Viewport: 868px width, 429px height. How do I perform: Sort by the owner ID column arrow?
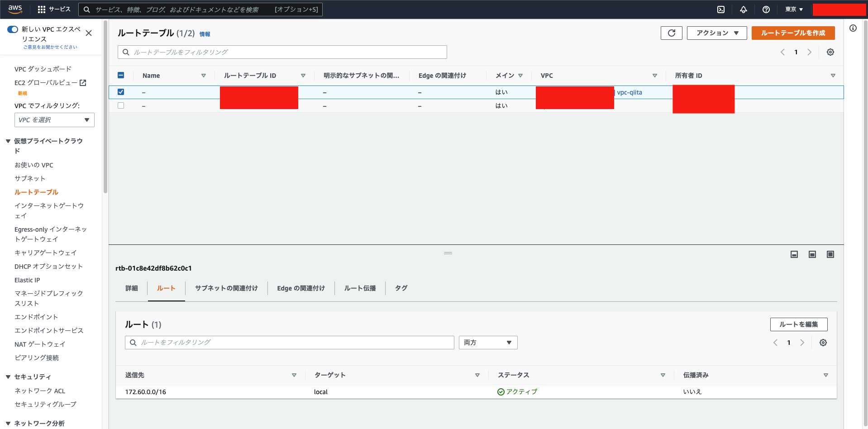coord(833,76)
